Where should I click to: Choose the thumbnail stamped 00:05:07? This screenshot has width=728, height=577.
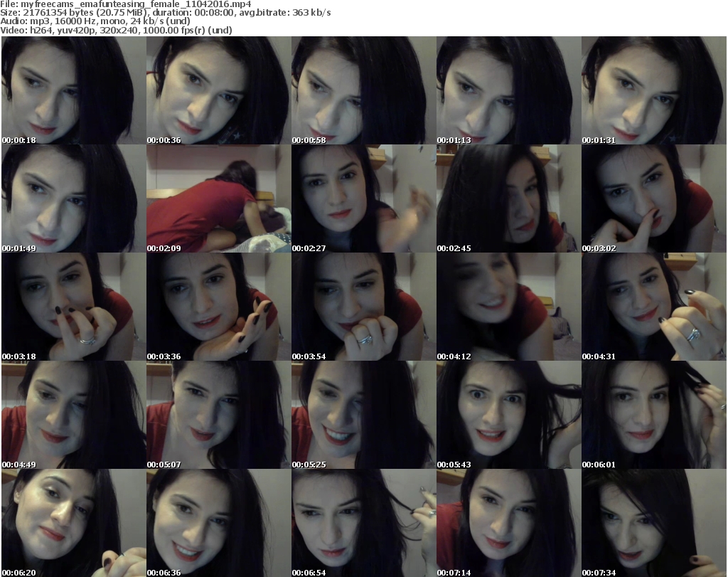[x=219, y=415]
